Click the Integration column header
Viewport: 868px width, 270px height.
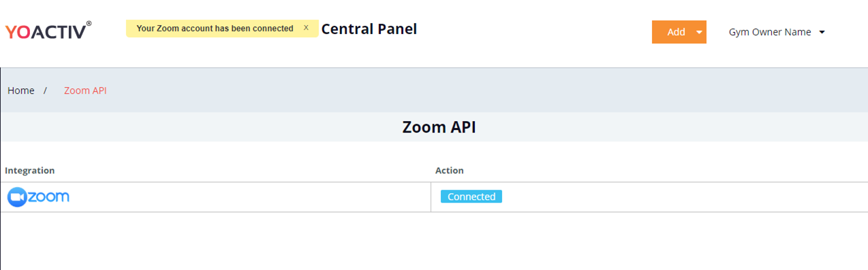point(30,170)
